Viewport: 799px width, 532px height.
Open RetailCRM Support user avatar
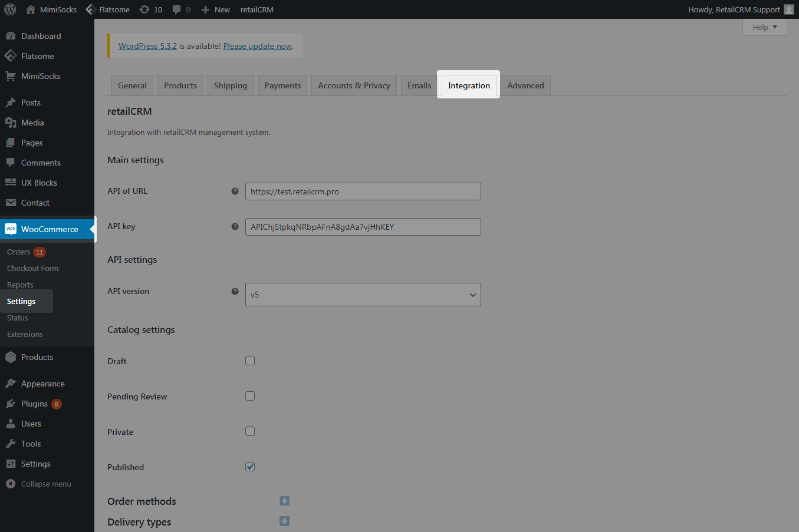pyautogui.click(x=789, y=9)
